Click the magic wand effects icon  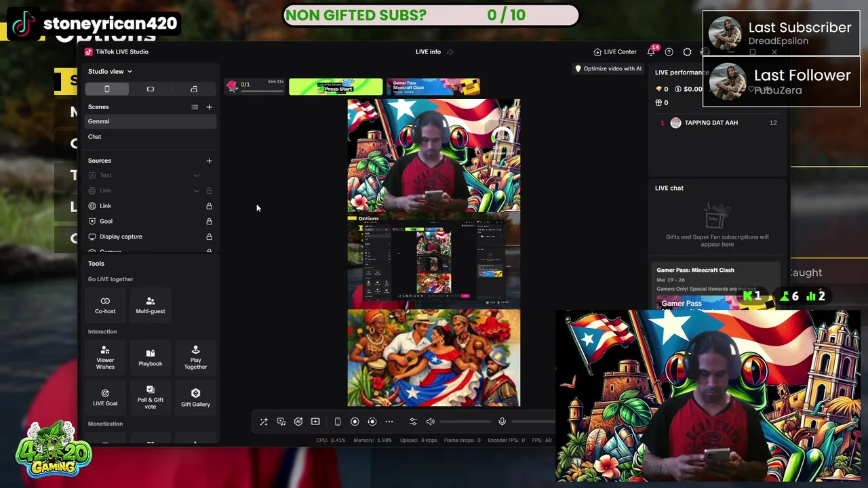point(264,422)
